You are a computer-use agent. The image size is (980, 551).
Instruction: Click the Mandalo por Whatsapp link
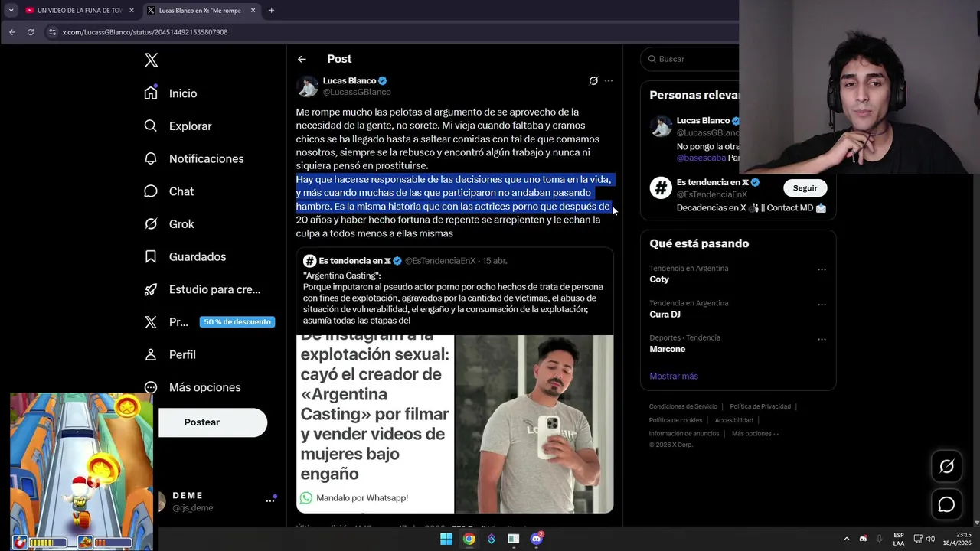(362, 498)
